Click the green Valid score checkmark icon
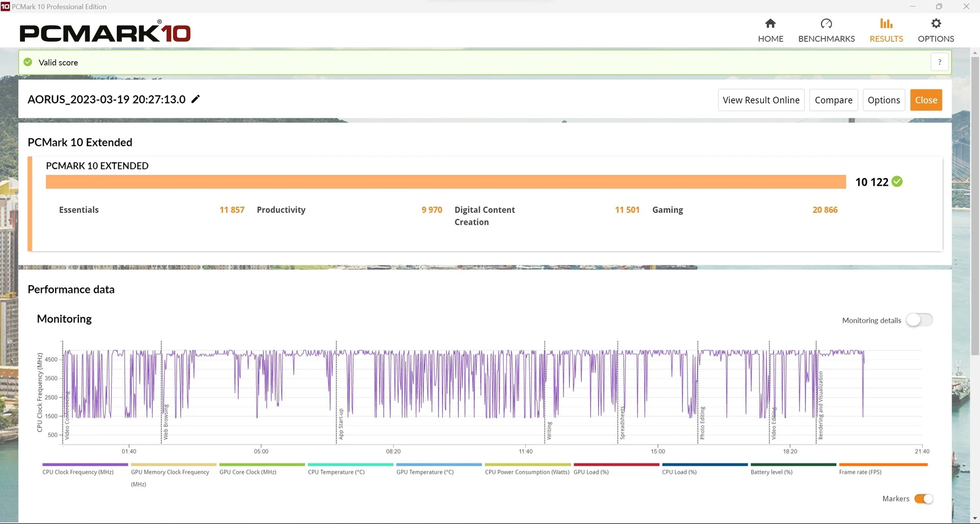This screenshot has width=980, height=524. pyautogui.click(x=28, y=62)
